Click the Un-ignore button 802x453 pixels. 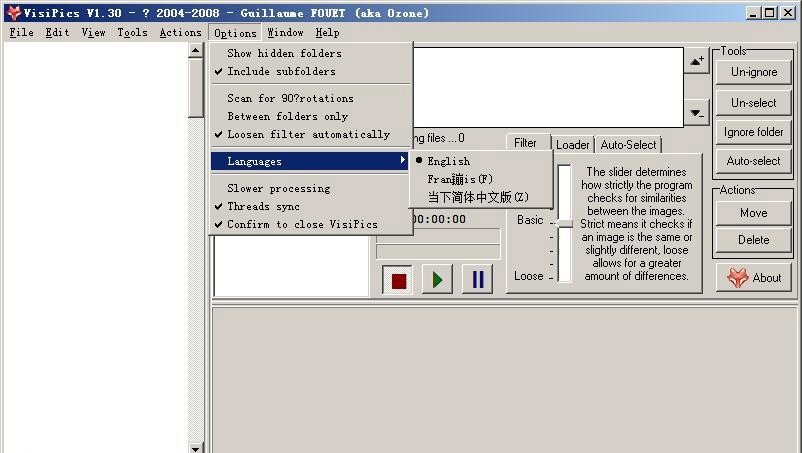754,72
